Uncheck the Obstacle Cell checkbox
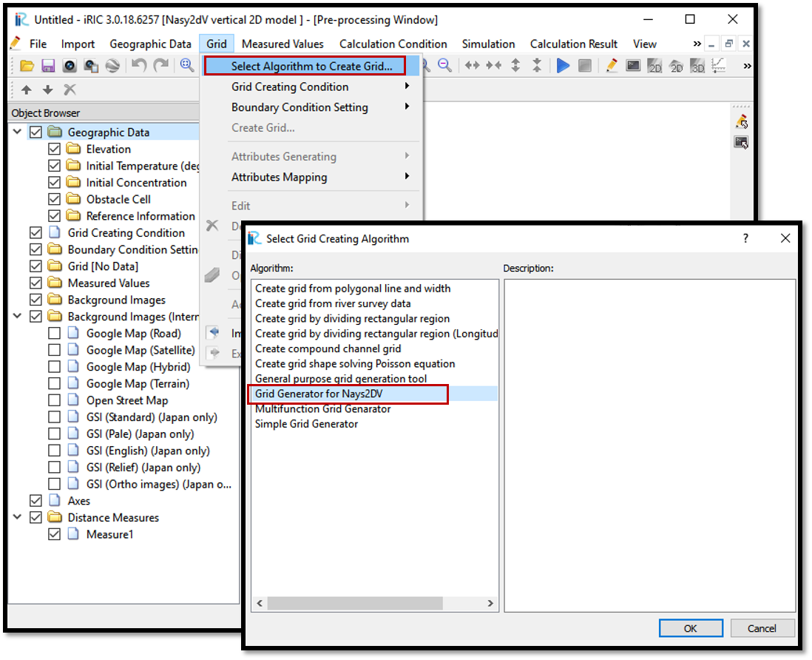This screenshot has height=660, width=812. coord(55,200)
